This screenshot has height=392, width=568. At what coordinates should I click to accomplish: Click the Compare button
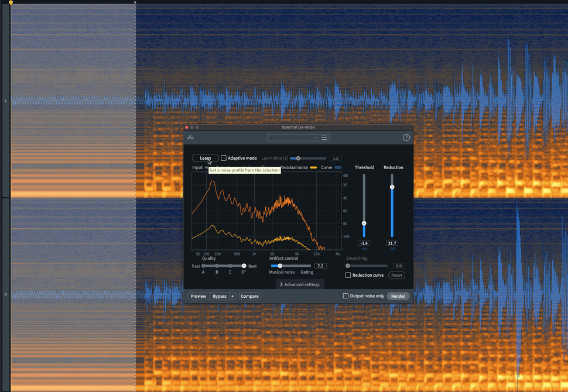(249, 296)
